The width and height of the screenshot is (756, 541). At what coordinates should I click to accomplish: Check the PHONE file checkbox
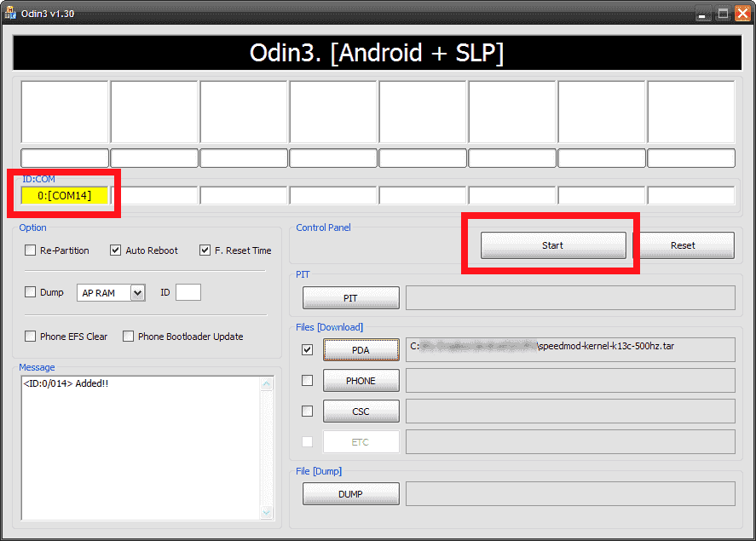pyautogui.click(x=307, y=381)
